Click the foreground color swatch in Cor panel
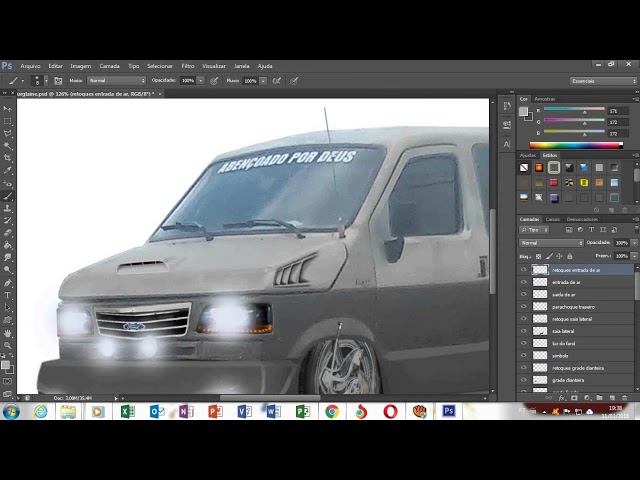Screen dimensions: 640x480 tap(523, 111)
